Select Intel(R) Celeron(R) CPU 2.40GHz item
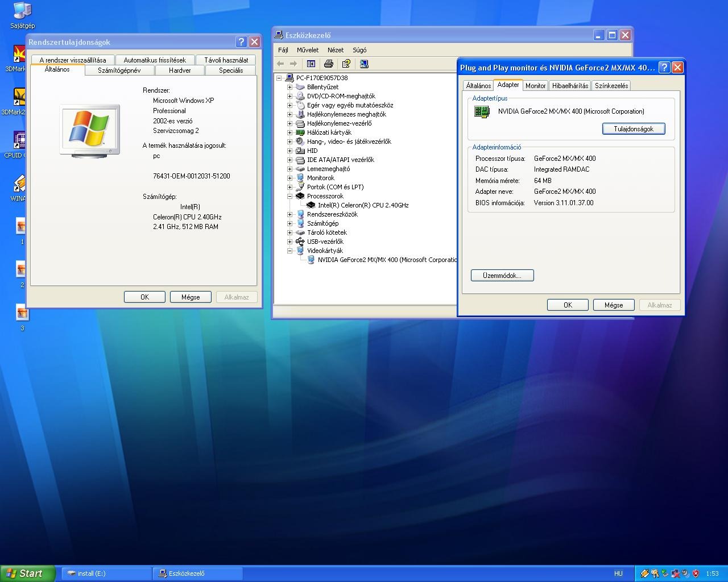The image size is (728, 582). [x=363, y=205]
